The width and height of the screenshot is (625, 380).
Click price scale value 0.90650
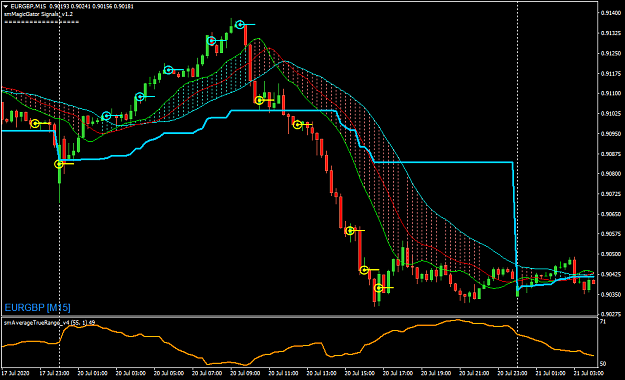(611, 214)
